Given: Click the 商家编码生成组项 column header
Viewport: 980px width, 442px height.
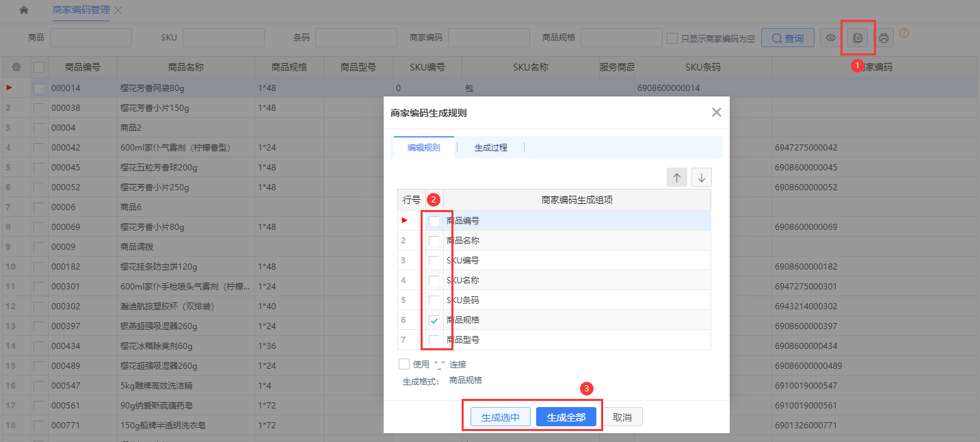Looking at the screenshot, I should click(x=577, y=200).
